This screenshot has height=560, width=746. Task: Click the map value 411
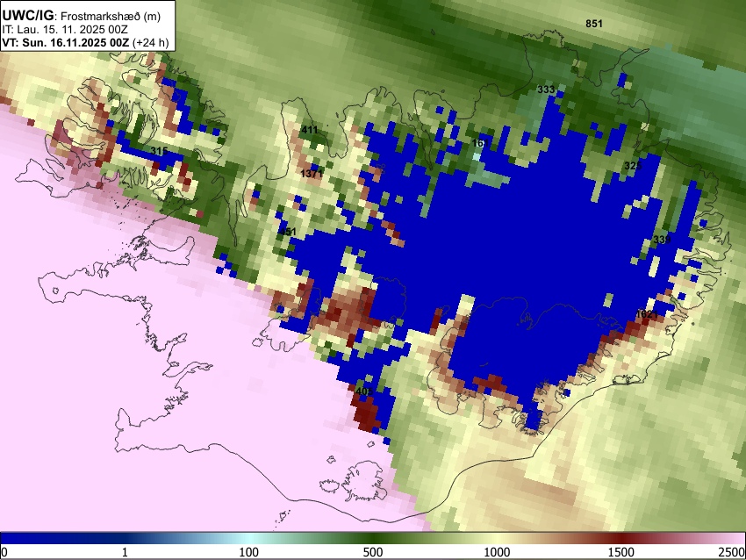[x=309, y=129]
